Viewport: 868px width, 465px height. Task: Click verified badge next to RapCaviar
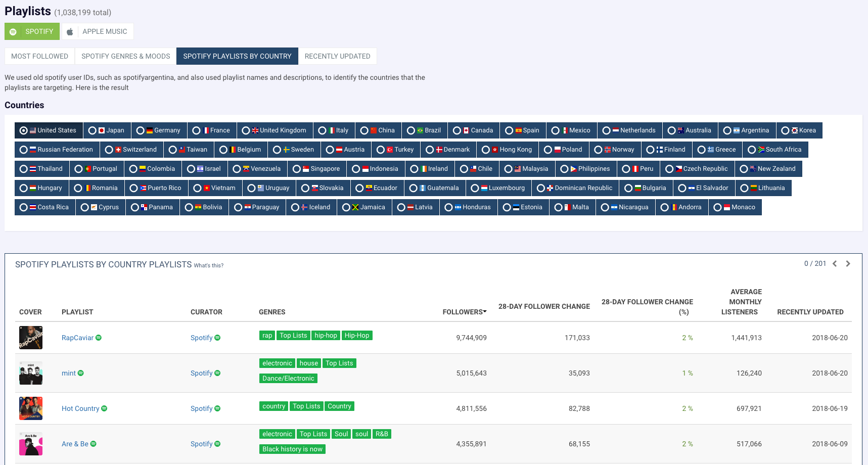[x=99, y=338]
